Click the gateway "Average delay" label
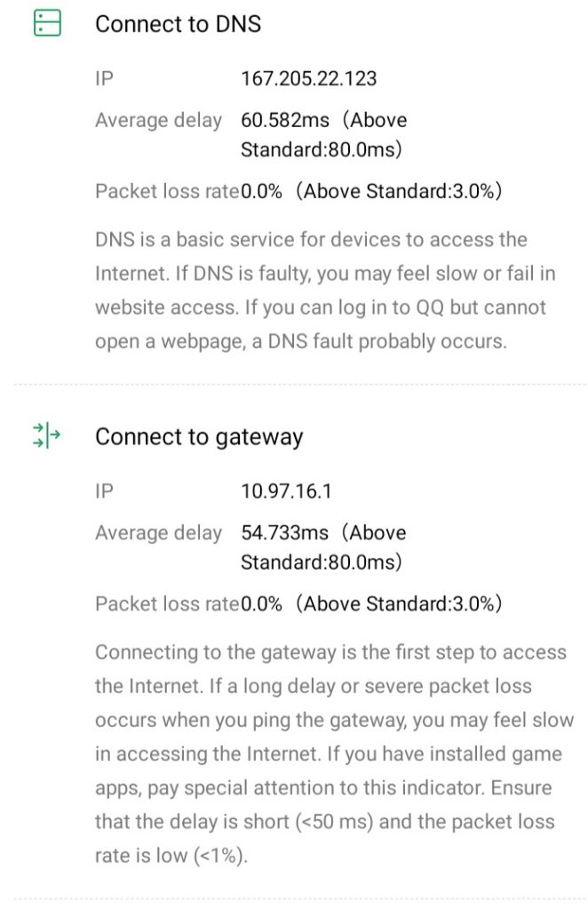This screenshot has height=910, width=588. 158,533
